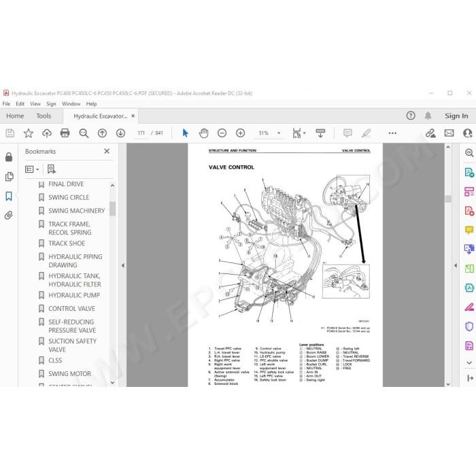
Task: Share a link to file
Action: (x=430, y=133)
